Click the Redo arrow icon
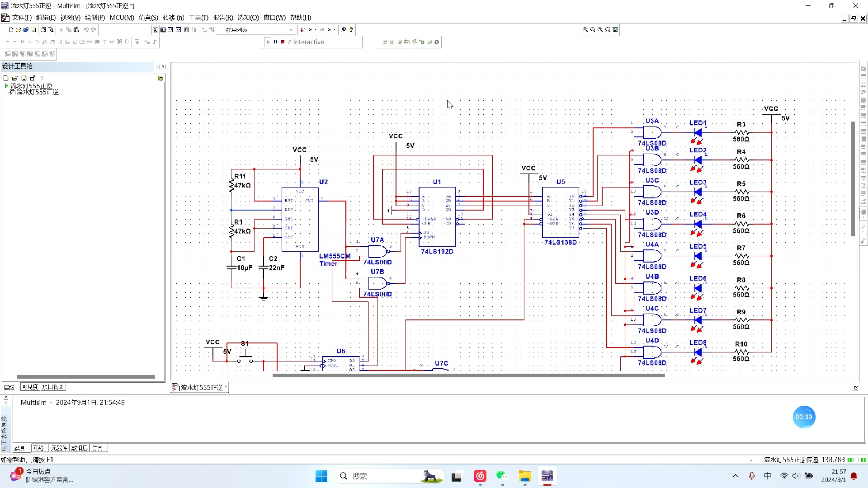This screenshot has width=868, height=488. 94,30
